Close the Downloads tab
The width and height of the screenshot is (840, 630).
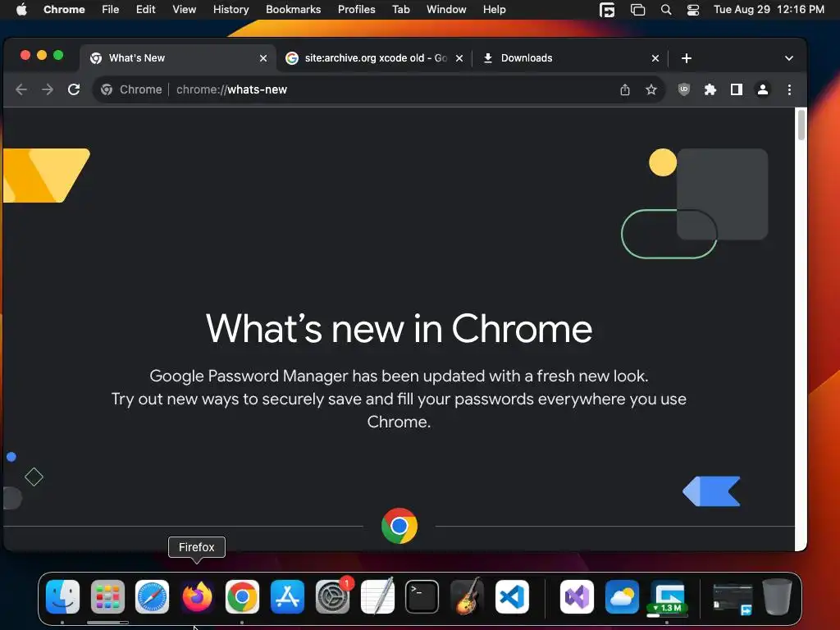pyautogui.click(x=655, y=58)
